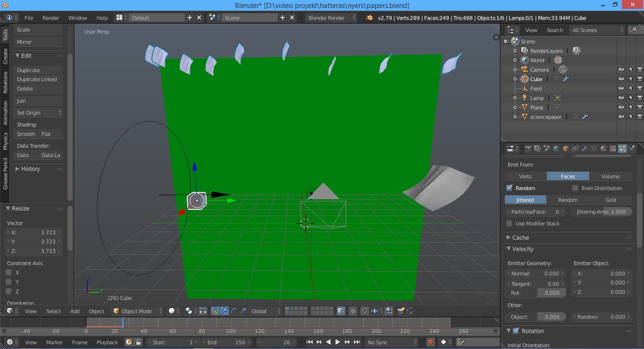Open the Texture properties tab (checker icon)

click(x=613, y=149)
